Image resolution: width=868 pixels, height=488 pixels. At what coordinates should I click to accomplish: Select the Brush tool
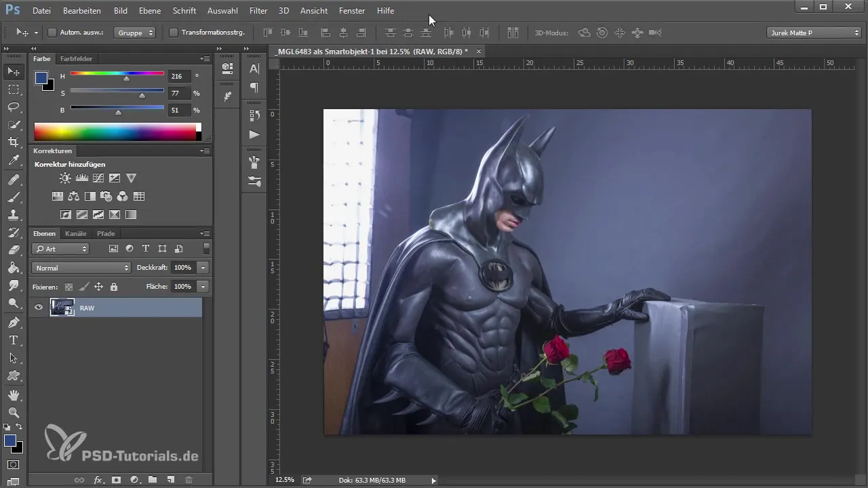pos(14,197)
